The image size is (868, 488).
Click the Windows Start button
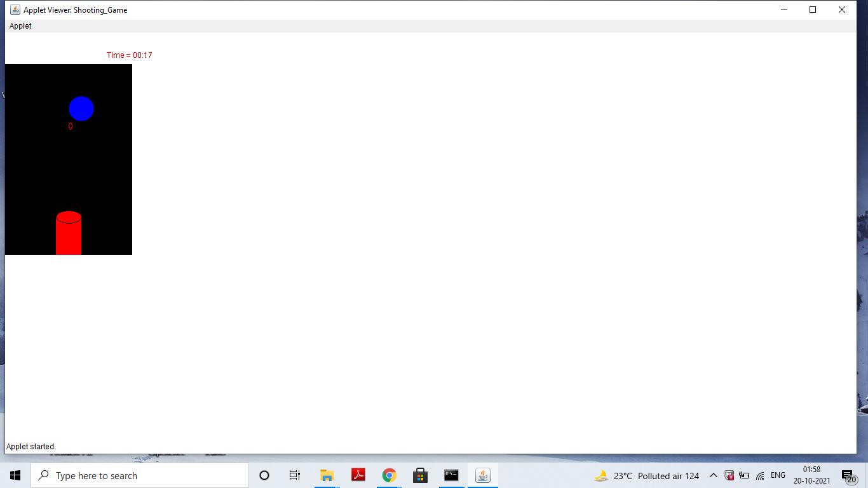[x=14, y=475]
